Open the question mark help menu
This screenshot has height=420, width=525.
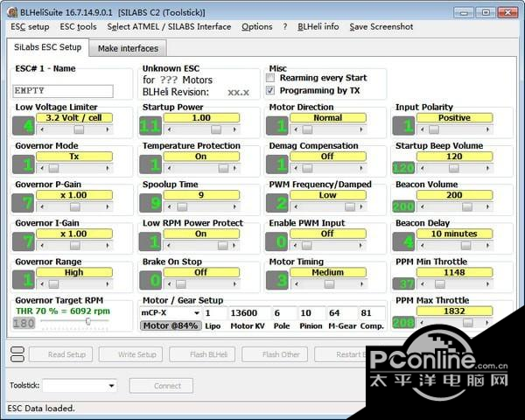click(x=284, y=27)
